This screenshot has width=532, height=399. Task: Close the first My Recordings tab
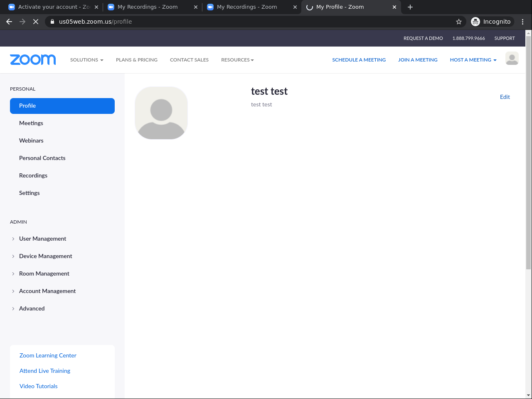196,7
